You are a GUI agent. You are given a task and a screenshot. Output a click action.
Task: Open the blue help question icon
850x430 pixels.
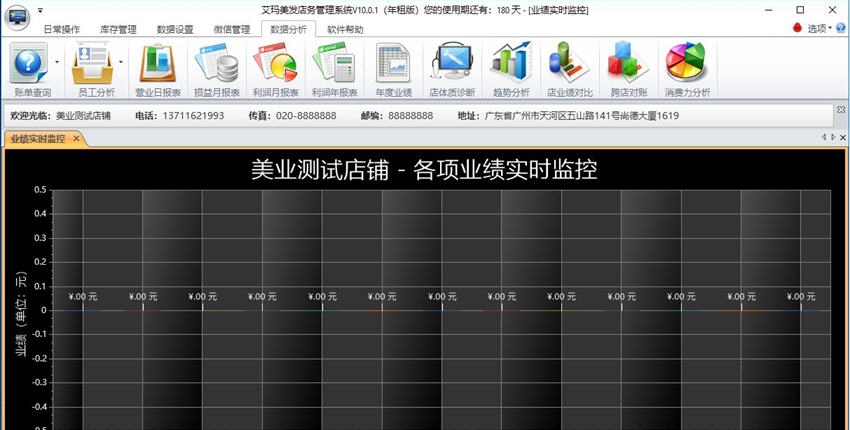click(841, 28)
